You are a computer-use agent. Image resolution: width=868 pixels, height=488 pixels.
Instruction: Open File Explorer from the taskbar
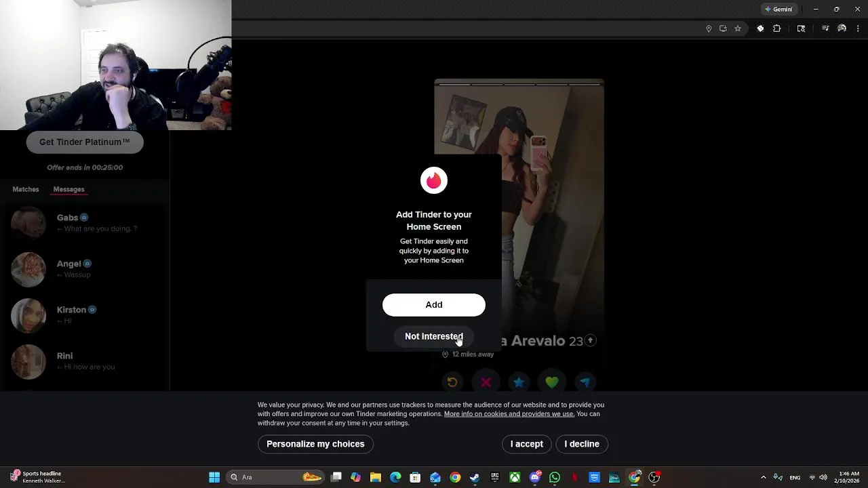[376, 477]
